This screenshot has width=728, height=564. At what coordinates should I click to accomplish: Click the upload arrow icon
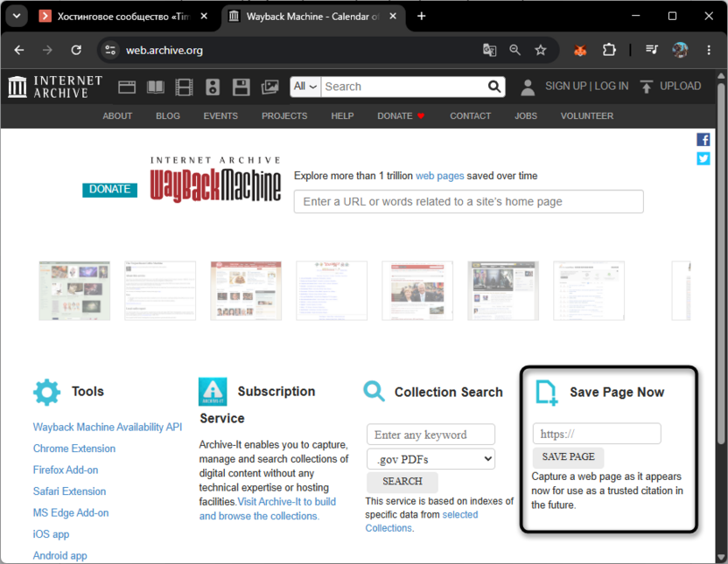[x=647, y=87]
